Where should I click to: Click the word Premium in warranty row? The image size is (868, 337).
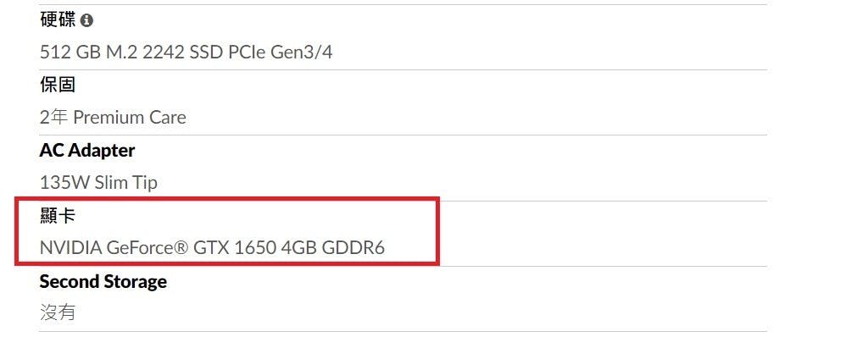coord(106,118)
